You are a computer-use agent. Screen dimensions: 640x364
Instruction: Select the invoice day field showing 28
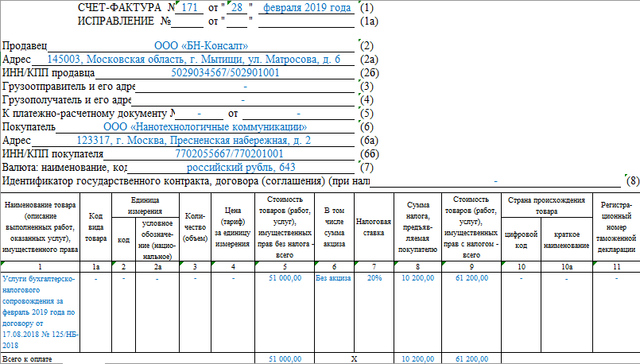[x=236, y=8]
